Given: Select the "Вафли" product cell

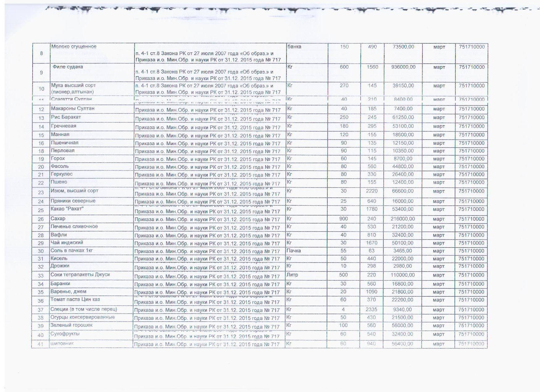Looking at the screenshot, I should tap(92, 235).
